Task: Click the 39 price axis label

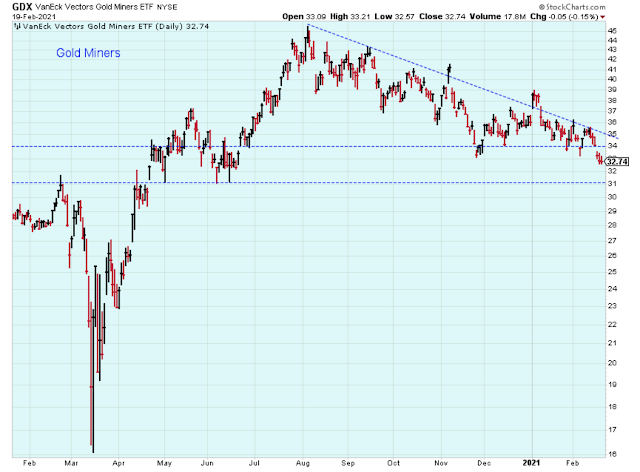Action: click(x=612, y=89)
